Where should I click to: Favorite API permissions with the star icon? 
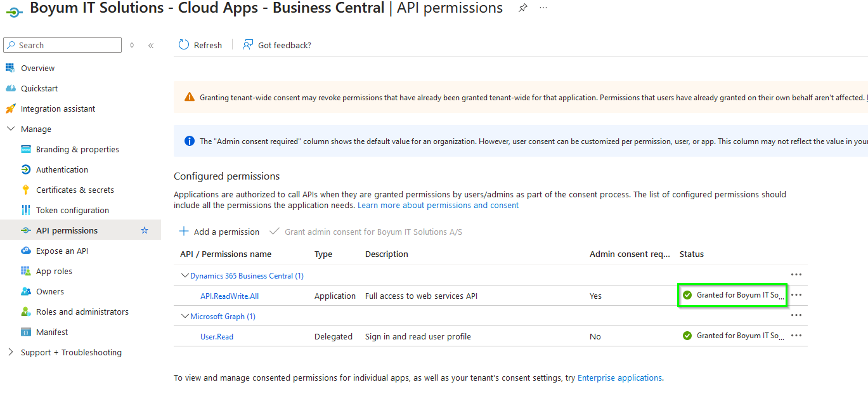tap(145, 230)
